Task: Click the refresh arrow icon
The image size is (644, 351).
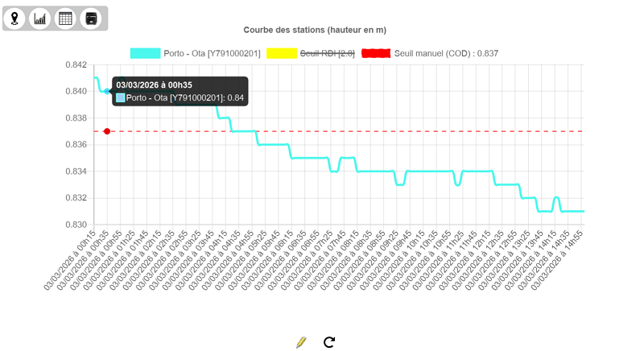Action: click(328, 342)
